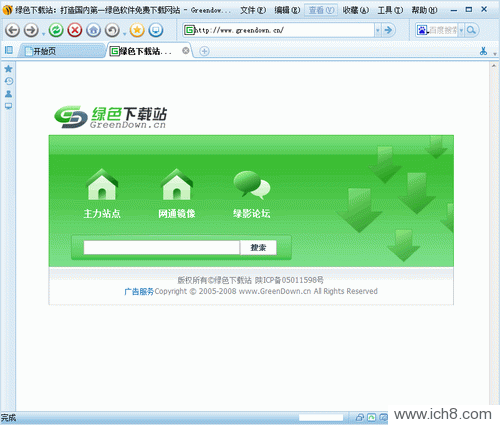
Task: Click the back navigation arrow
Action: point(12,30)
